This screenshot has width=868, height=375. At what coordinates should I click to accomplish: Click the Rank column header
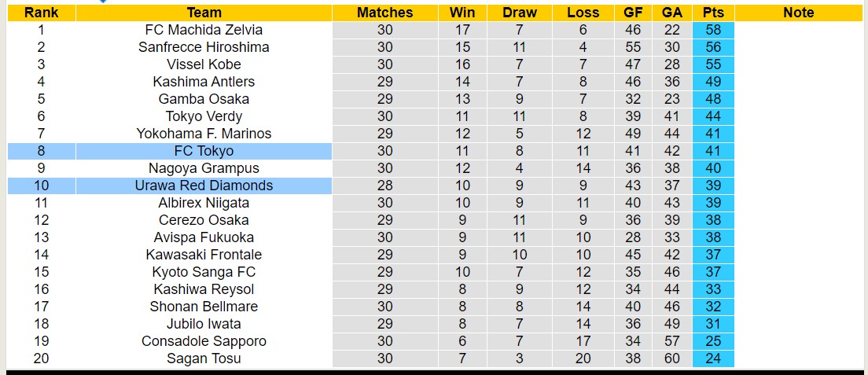tap(41, 13)
